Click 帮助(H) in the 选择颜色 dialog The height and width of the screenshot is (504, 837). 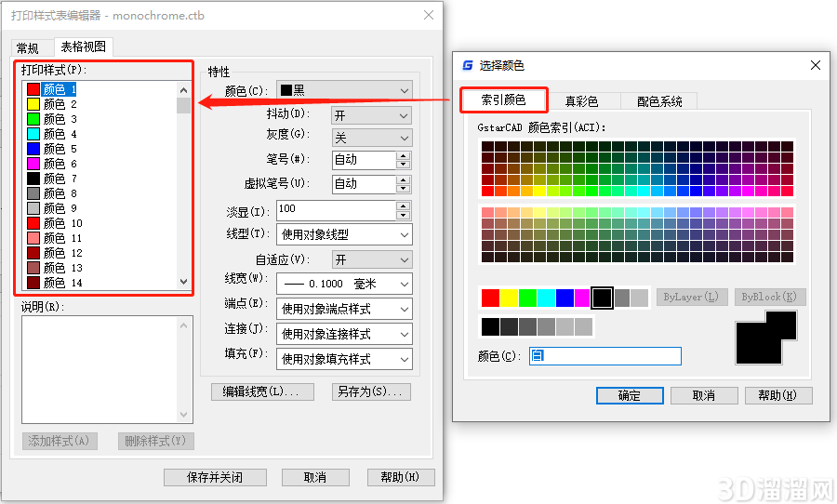778,395
